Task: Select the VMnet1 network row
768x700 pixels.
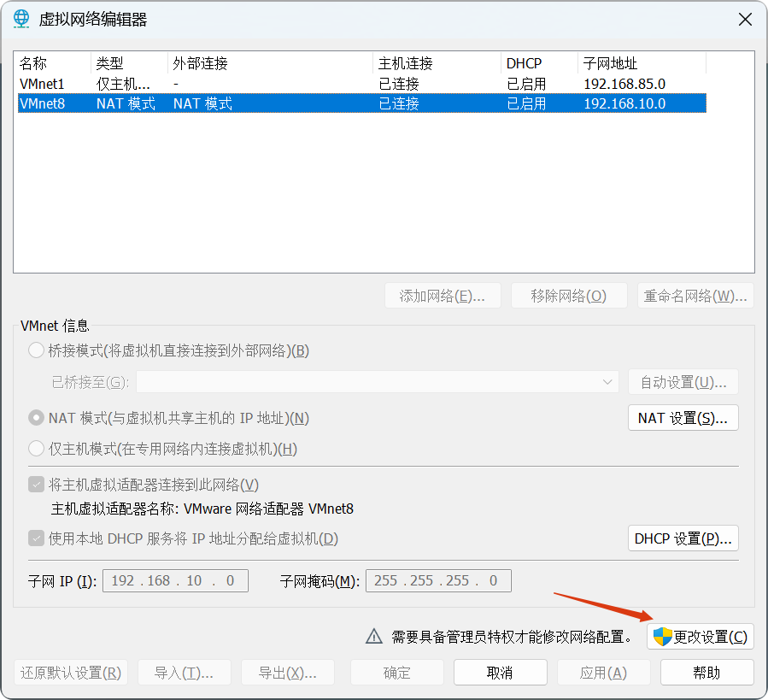Action: click(x=362, y=84)
